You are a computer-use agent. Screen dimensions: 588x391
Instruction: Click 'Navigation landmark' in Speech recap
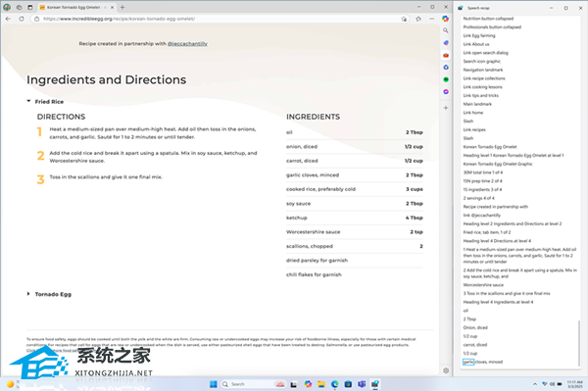tap(483, 70)
